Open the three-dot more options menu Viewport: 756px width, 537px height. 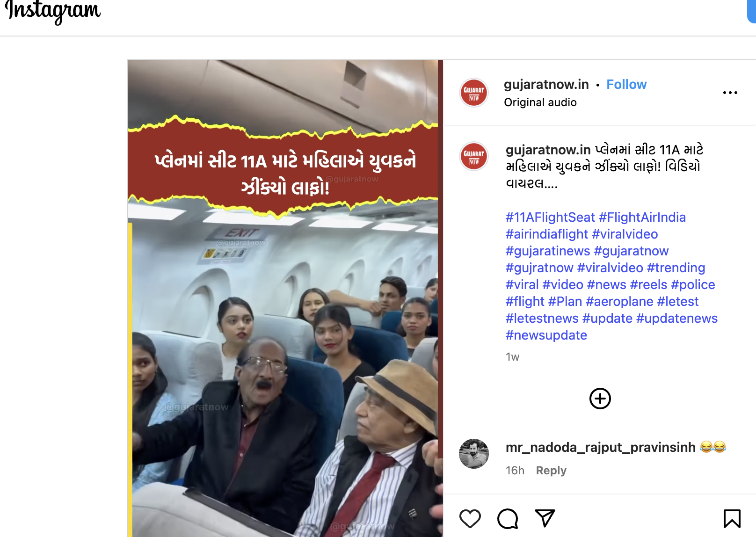tap(730, 93)
